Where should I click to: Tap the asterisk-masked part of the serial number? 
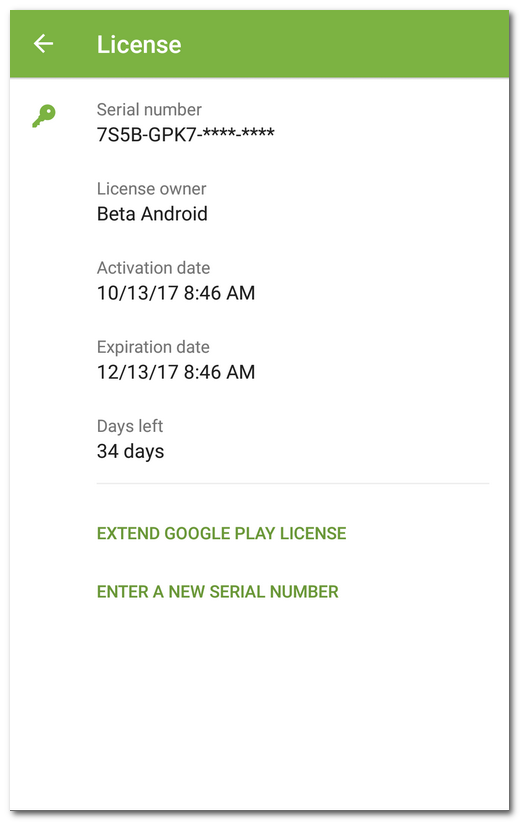[x=239, y=134]
